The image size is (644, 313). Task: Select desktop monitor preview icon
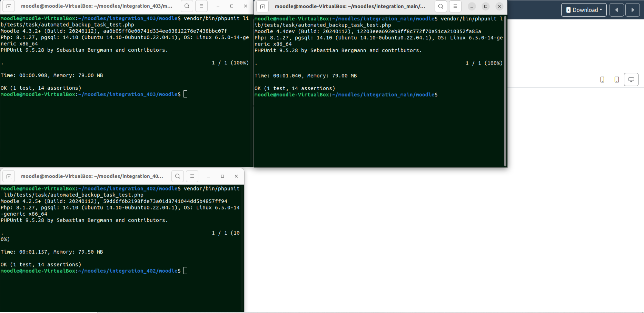(631, 80)
